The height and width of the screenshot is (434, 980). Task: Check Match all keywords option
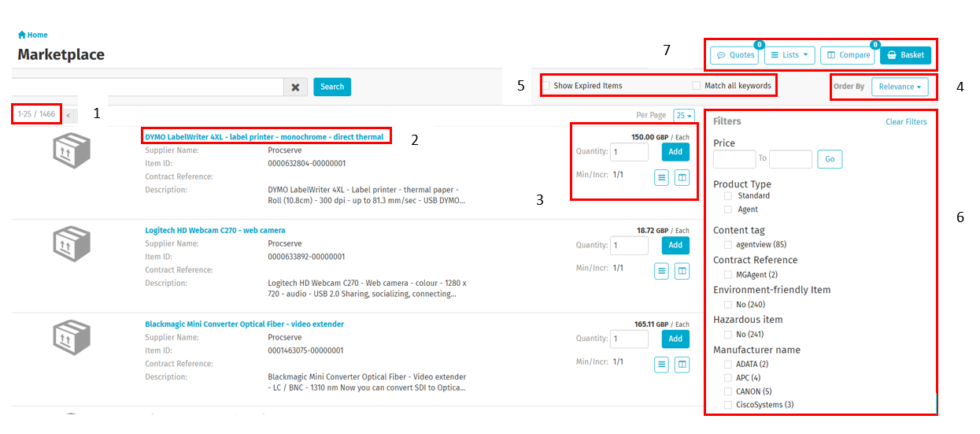(x=696, y=86)
